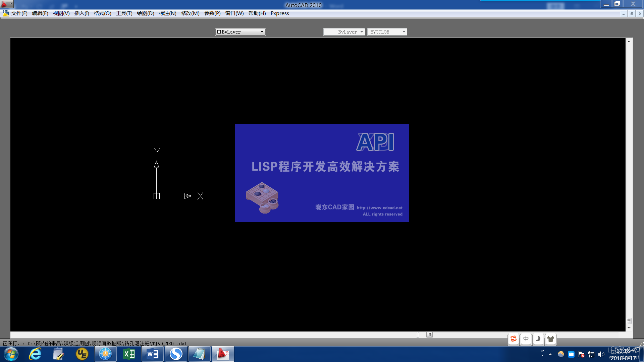Switch to AutoCAD taskbar button
The height and width of the screenshot is (362, 644).
coord(223,354)
